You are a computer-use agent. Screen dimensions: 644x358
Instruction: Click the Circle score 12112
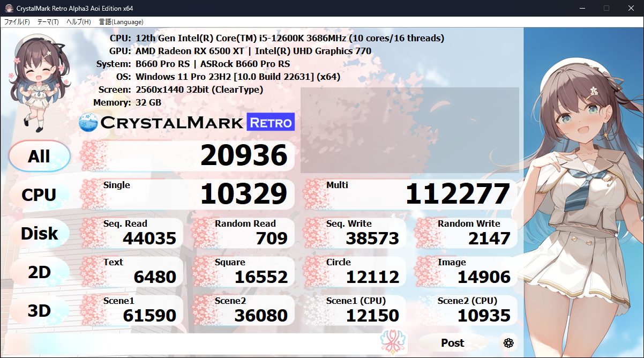pyautogui.click(x=372, y=277)
